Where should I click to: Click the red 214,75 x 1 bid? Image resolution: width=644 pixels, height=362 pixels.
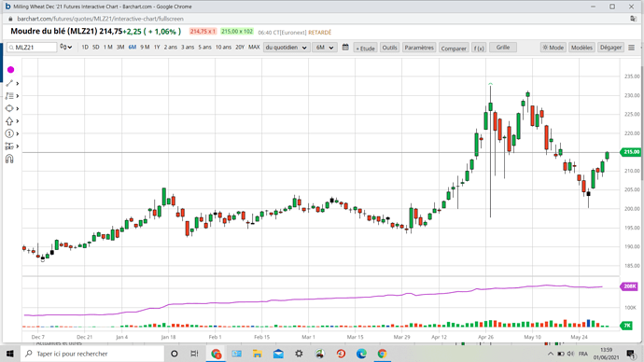[203, 32]
